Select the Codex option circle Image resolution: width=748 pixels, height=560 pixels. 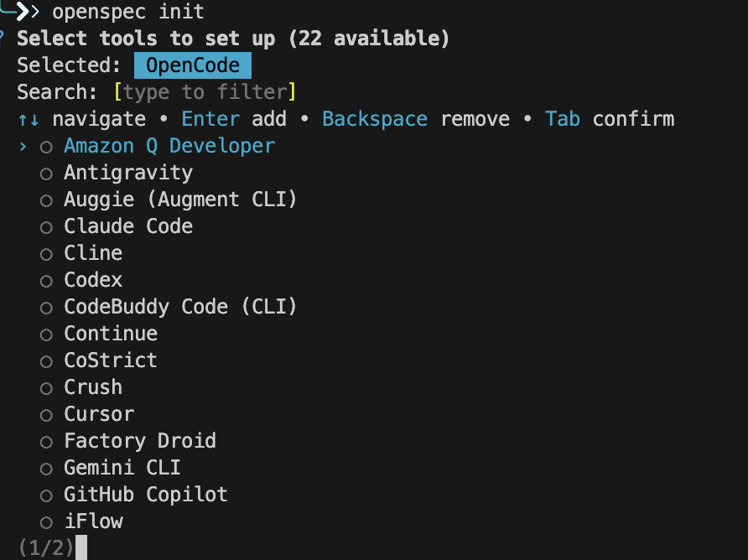47,281
